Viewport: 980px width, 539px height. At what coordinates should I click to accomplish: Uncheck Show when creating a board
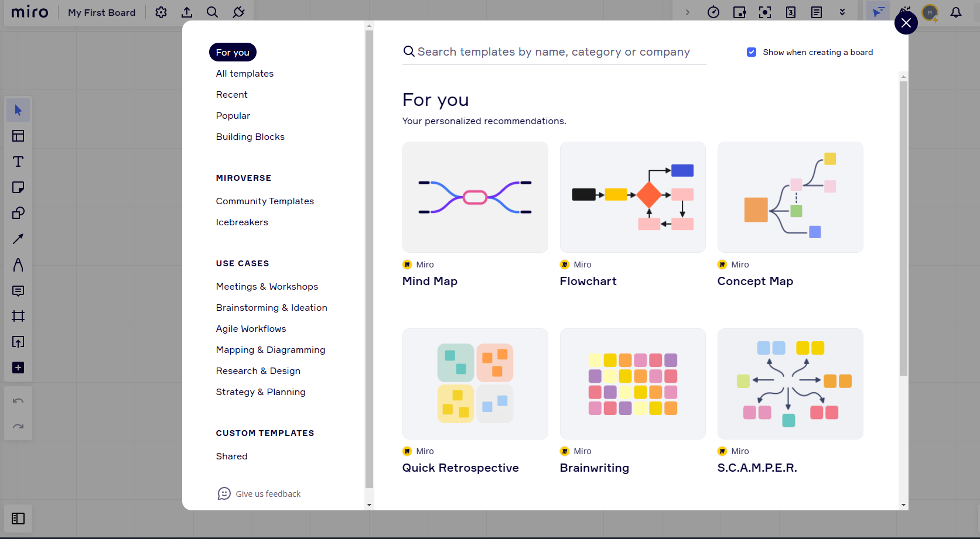[752, 52]
